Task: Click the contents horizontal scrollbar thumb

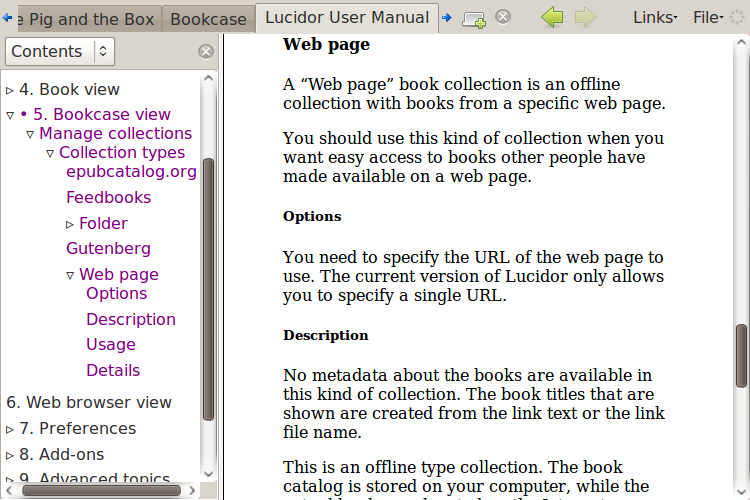Action: 101,490
